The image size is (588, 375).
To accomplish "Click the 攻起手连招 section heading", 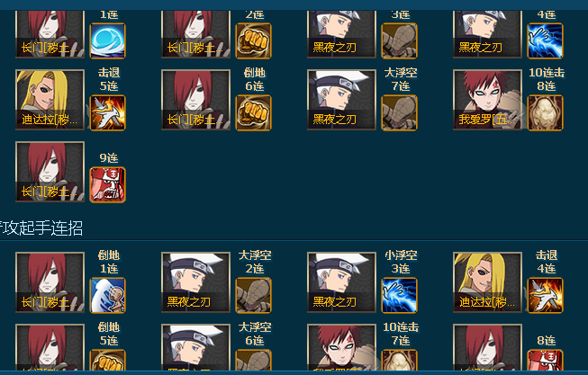I will click(x=41, y=228).
